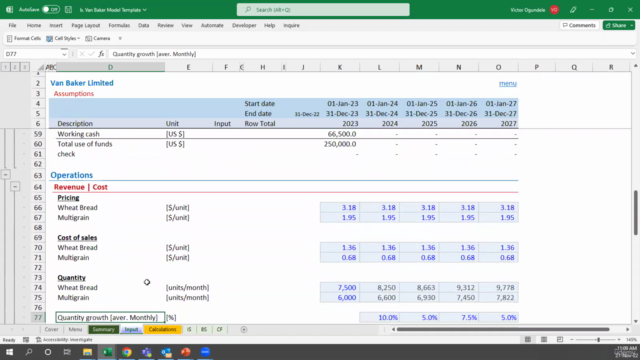
Task: Select the Working cash 66,500.0 cell
Action: (x=340, y=134)
